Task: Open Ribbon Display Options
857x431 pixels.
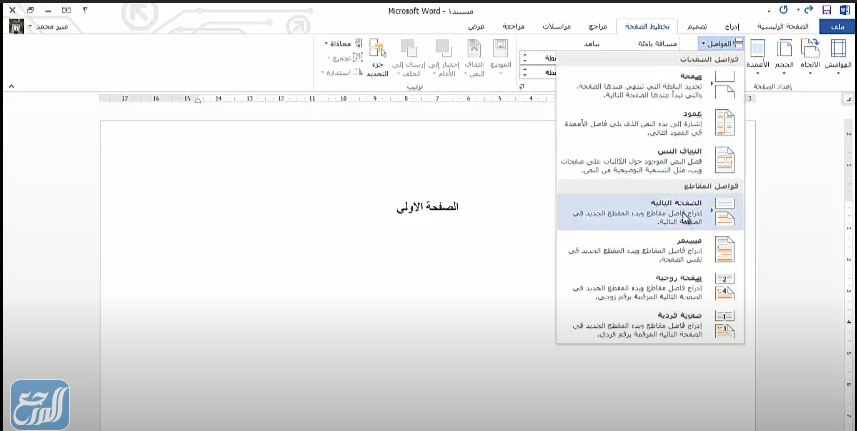Action: (x=66, y=10)
